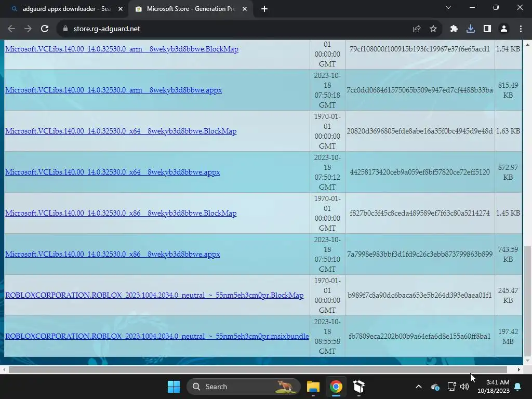The width and height of the screenshot is (532, 399).
Task: Select the 815.49 KB size cell
Action: [508, 90]
